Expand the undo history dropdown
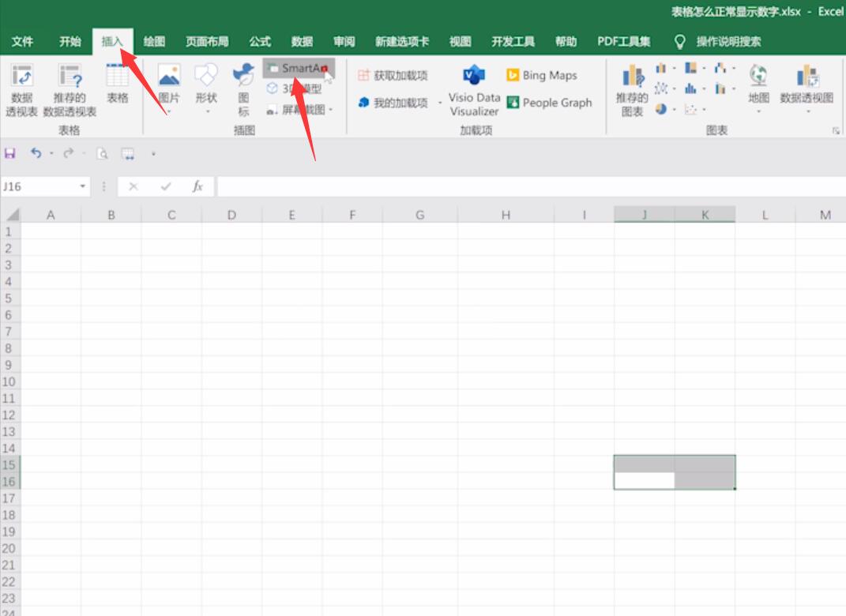Image resolution: width=846 pixels, height=616 pixels. pyautogui.click(x=51, y=154)
